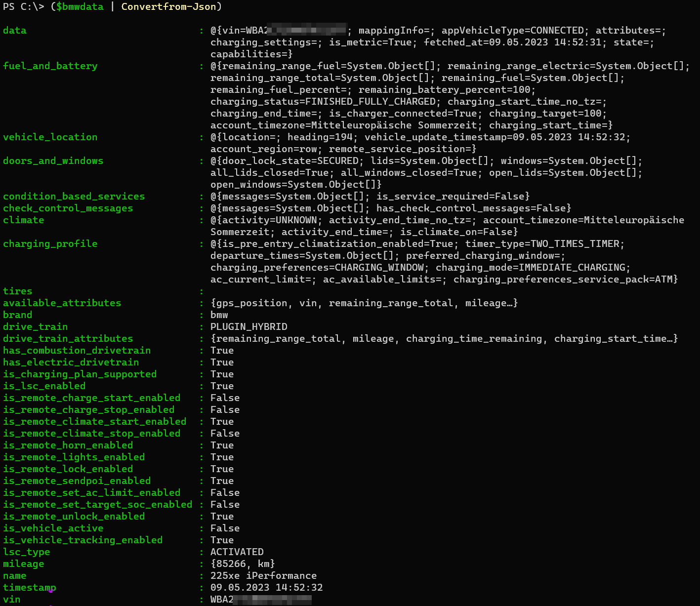Image resolution: width=700 pixels, height=606 pixels.
Task: Click the is_climate_on=False text
Action: (456, 232)
